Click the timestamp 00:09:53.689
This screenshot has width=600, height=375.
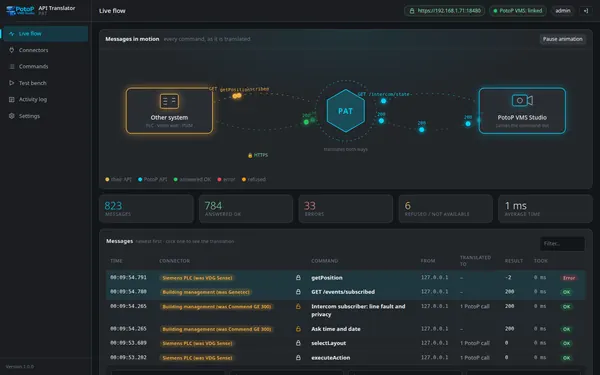[x=128, y=343]
